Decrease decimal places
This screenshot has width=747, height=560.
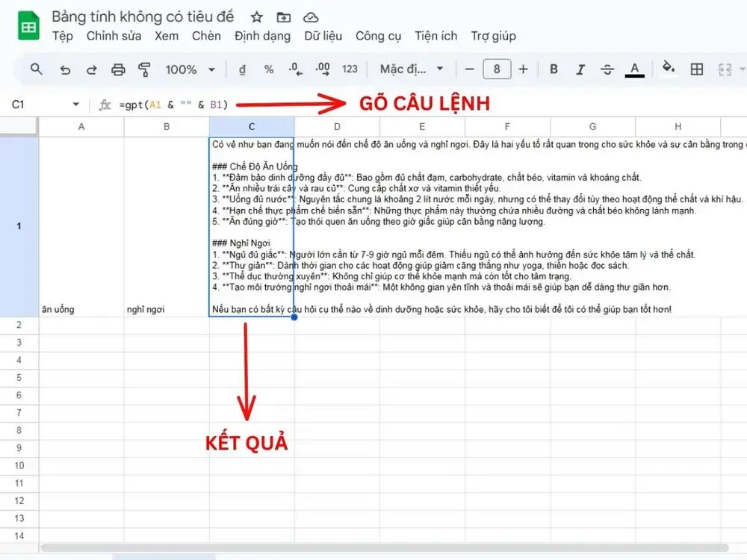295,69
